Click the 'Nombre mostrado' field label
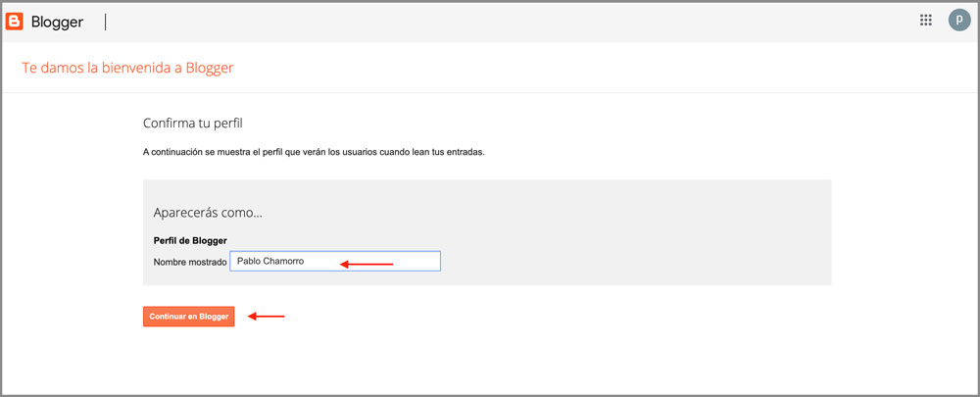Viewport: 980px width, 397px height. tap(190, 263)
